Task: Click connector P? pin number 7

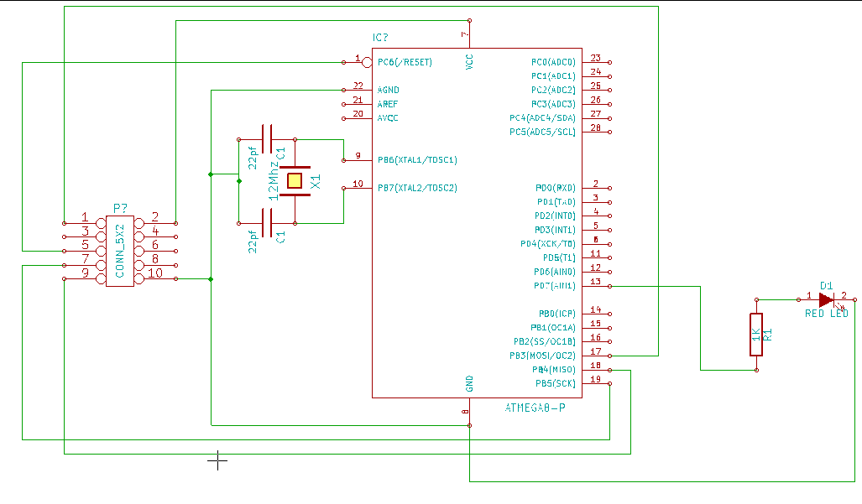Action: click(x=86, y=258)
